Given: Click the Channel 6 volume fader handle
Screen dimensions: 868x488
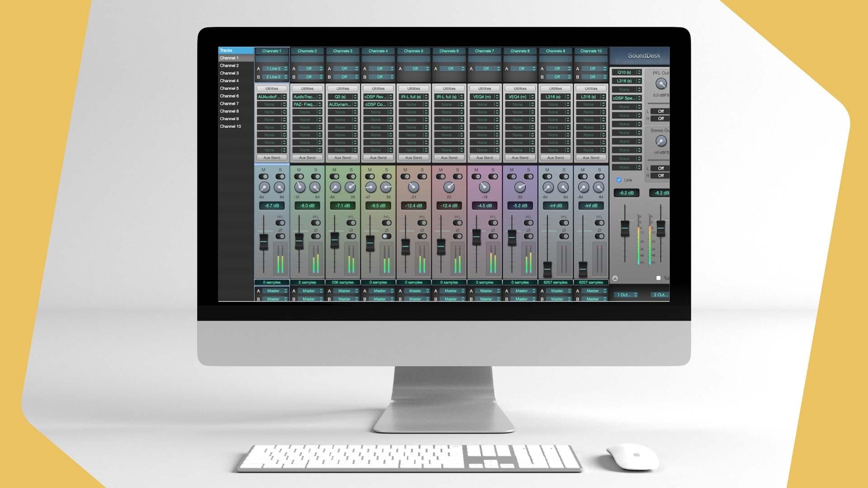Looking at the screenshot, I should click(x=441, y=247).
